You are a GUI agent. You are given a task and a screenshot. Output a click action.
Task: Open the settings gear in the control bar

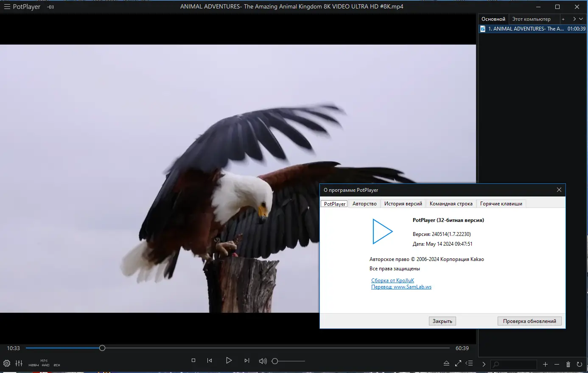pos(7,363)
